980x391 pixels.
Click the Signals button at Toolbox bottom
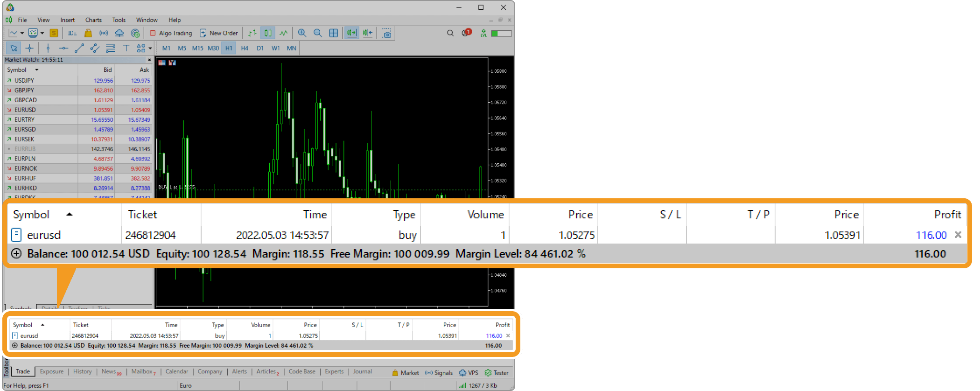(x=439, y=373)
